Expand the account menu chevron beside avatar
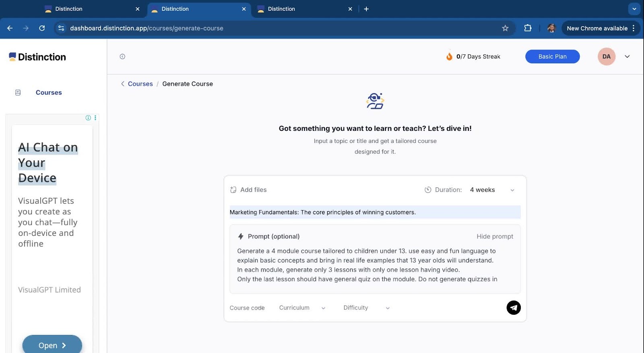This screenshot has width=644, height=353. click(627, 57)
